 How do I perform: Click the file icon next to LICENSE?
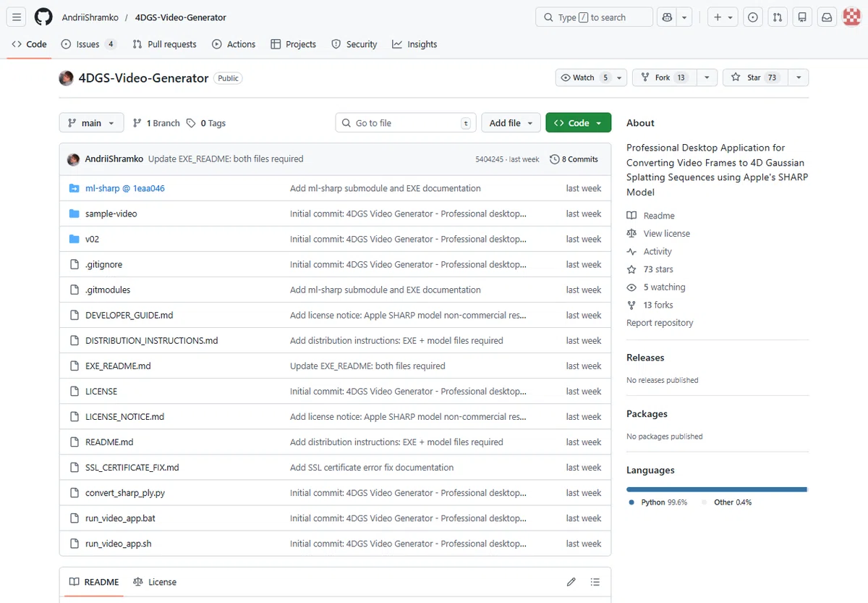74,391
